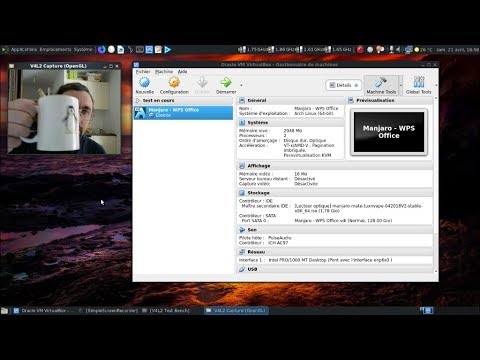Image resolution: width=480 pixels, height=360 pixels.
Task: Open the Fichier menu
Action: [x=143, y=72]
